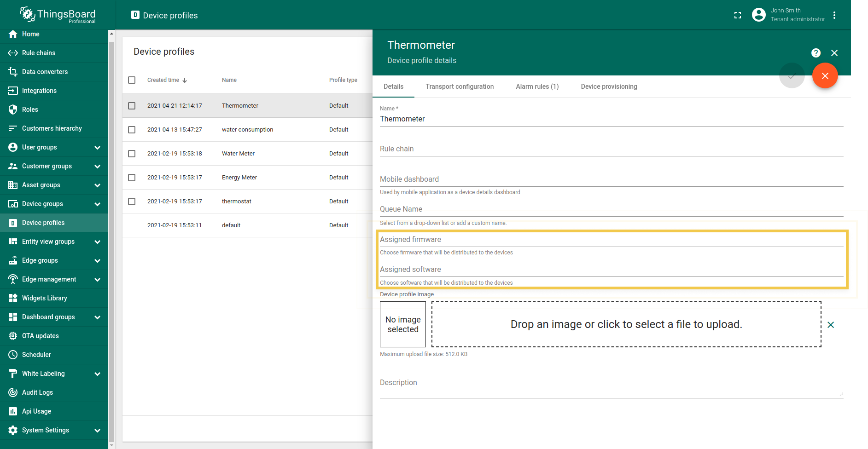
Task: Clear the device profile image
Action: pos(831,325)
